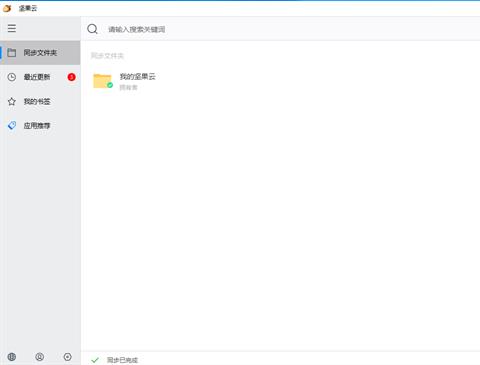Image resolution: width=480 pixels, height=365 pixels.
Task: Click the gray 同步文件夹 section heading
Action: tap(107, 56)
